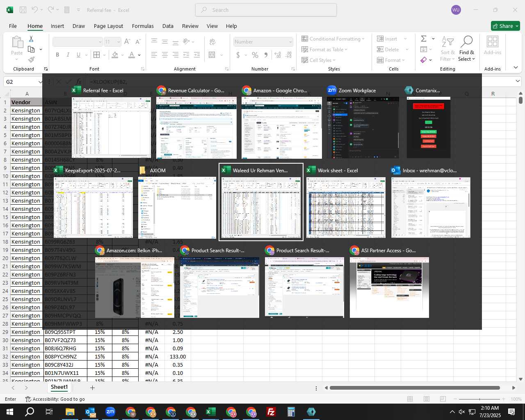Click the Comma Style icon
The image size is (525, 420).
(266, 55)
